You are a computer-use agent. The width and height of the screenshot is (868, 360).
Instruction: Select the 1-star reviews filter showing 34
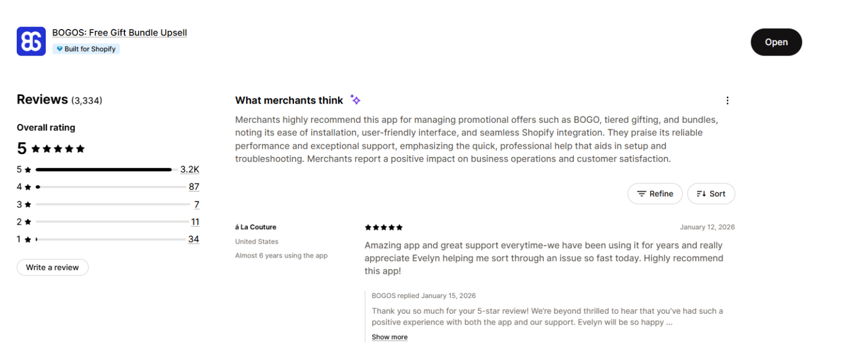pyautogui.click(x=194, y=238)
